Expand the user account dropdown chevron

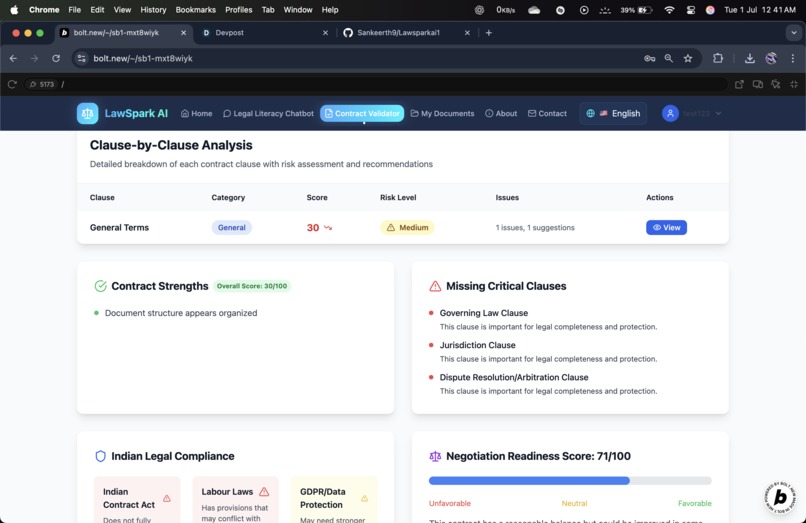pyautogui.click(x=718, y=113)
